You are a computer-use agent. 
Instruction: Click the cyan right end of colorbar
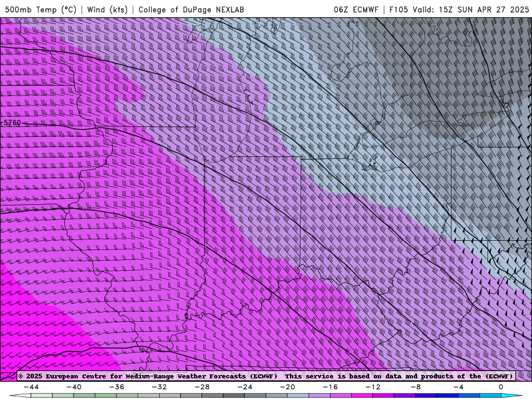click(511, 396)
